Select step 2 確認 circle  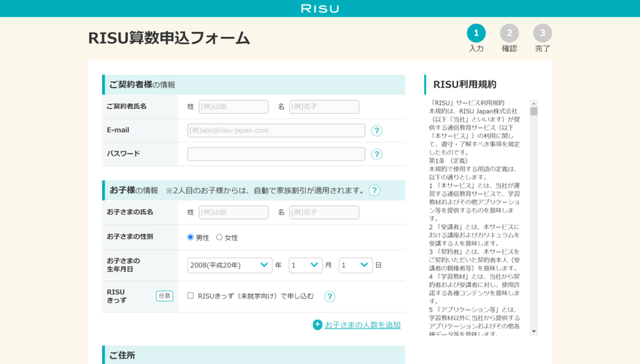[509, 33]
